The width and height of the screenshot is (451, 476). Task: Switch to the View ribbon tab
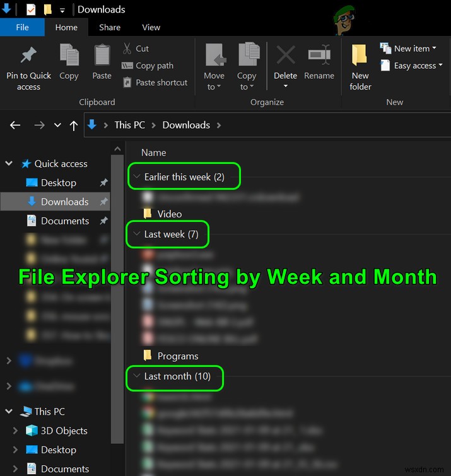[x=151, y=27]
